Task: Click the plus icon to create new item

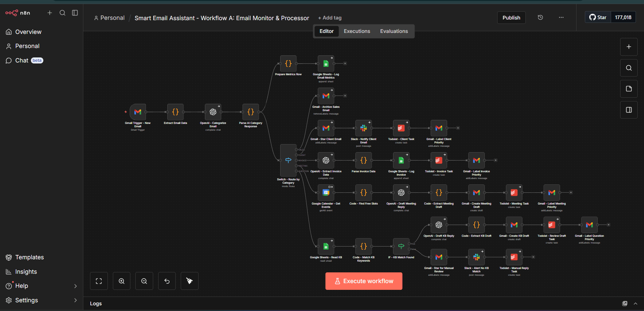Action: pyautogui.click(x=50, y=13)
